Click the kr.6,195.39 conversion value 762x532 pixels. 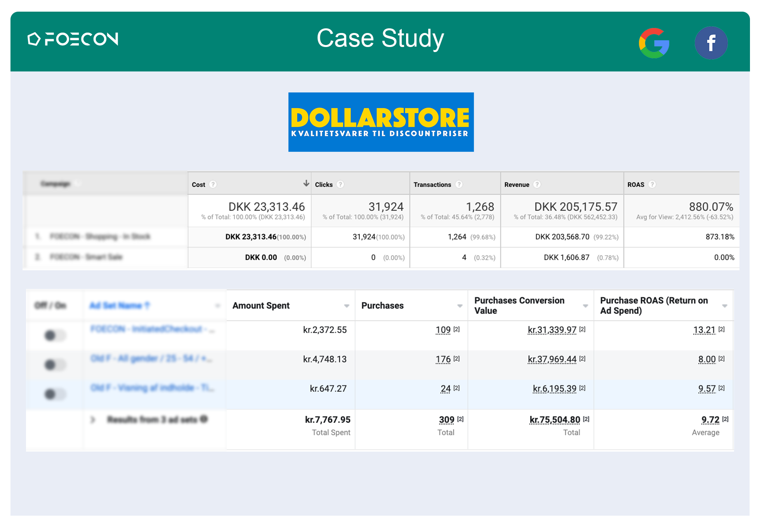pyautogui.click(x=555, y=389)
